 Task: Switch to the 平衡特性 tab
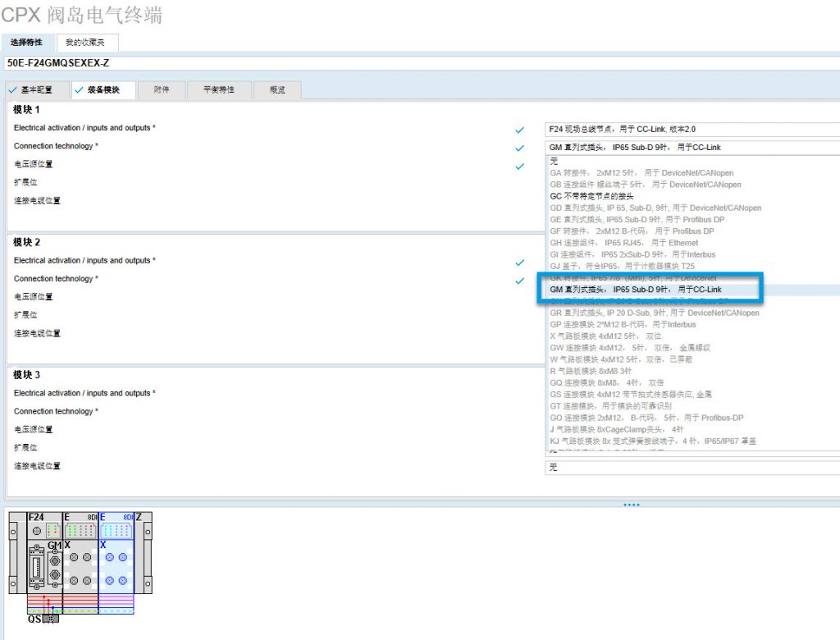coord(219,89)
